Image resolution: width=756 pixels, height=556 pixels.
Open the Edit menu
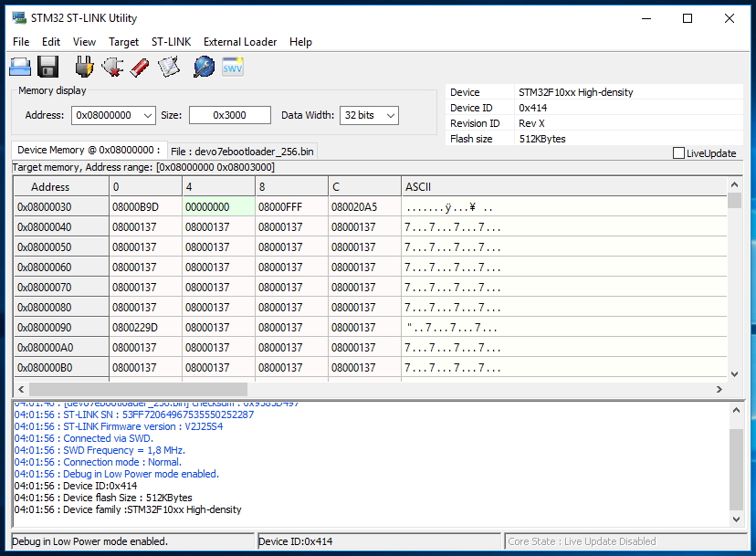[x=51, y=42]
